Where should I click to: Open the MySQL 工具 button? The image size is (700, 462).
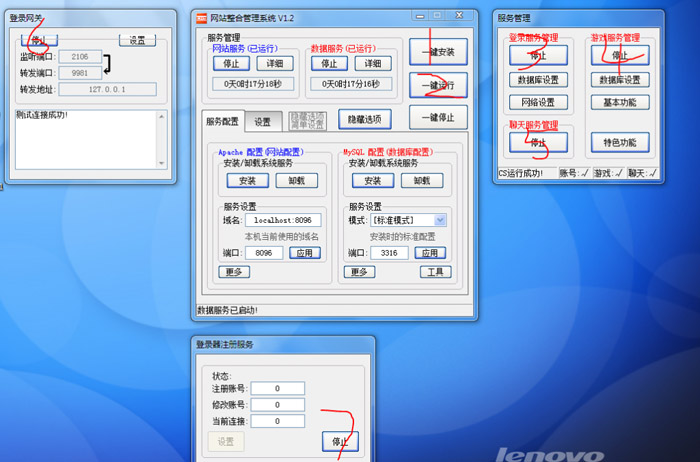[434, 272]
